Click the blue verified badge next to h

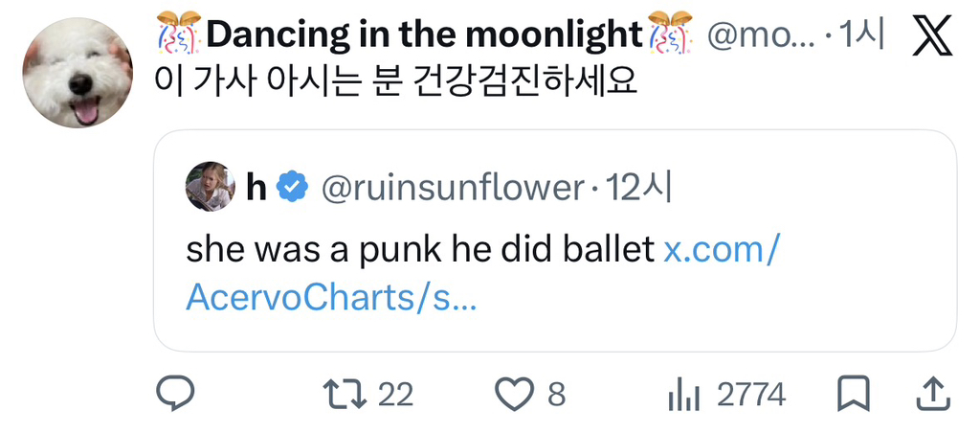[x=292, y=187]
